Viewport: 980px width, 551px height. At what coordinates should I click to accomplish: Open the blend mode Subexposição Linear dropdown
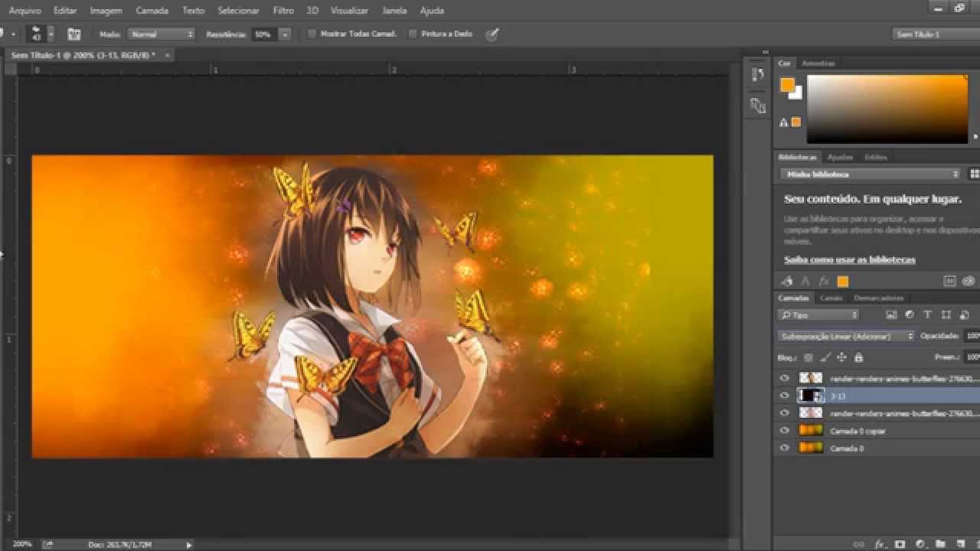click(x=846, y=336)
